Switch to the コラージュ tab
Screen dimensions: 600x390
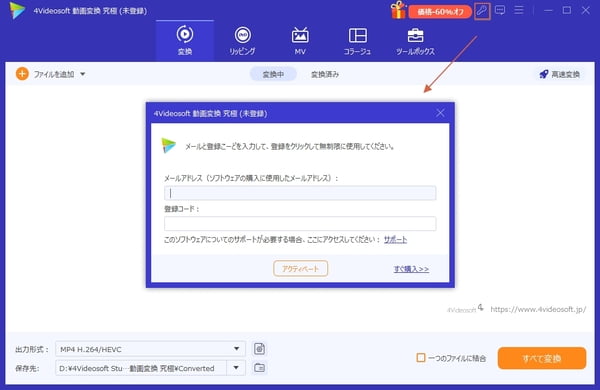point(357,41)
